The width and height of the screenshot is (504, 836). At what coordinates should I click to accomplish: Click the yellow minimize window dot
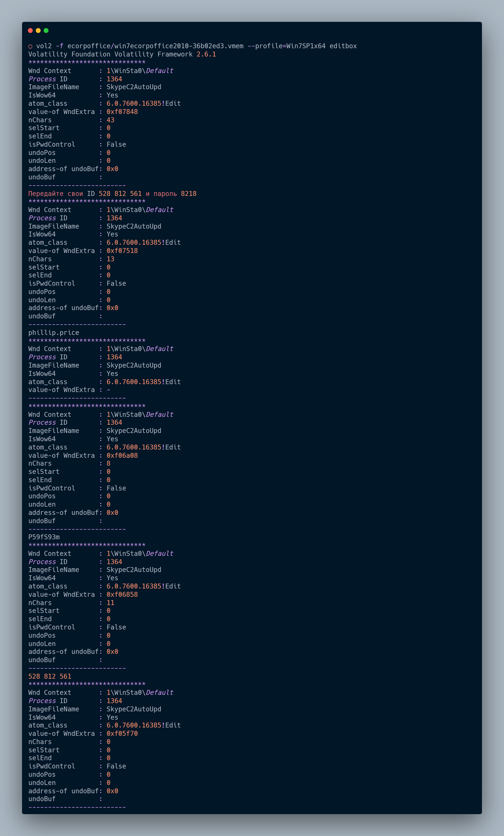tap(38, 31)
